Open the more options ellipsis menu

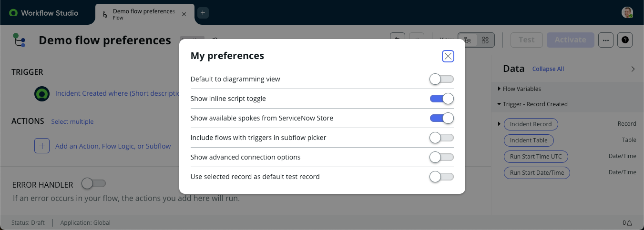605,40
